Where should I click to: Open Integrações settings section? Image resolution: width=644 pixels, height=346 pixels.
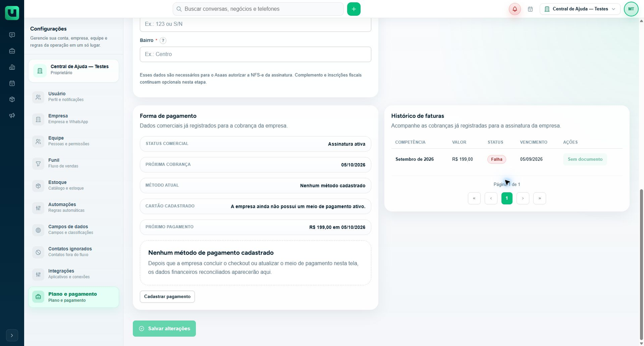click(x=73, y=274)
